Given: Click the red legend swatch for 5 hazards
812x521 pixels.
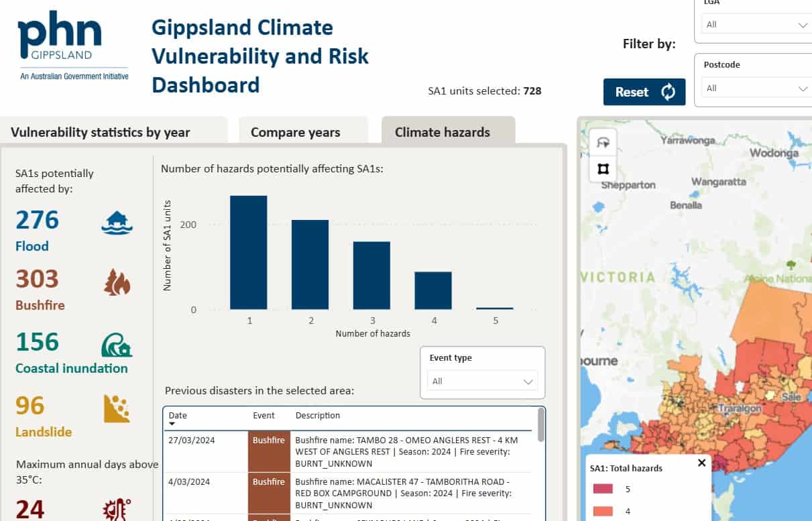Looking at the screenshot, I should (x=603, y=489).
